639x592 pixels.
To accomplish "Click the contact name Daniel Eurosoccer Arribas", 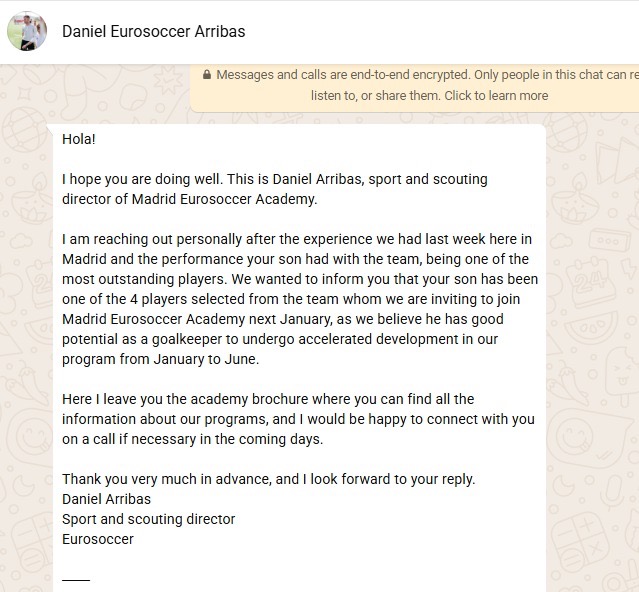I will (153, 31).
